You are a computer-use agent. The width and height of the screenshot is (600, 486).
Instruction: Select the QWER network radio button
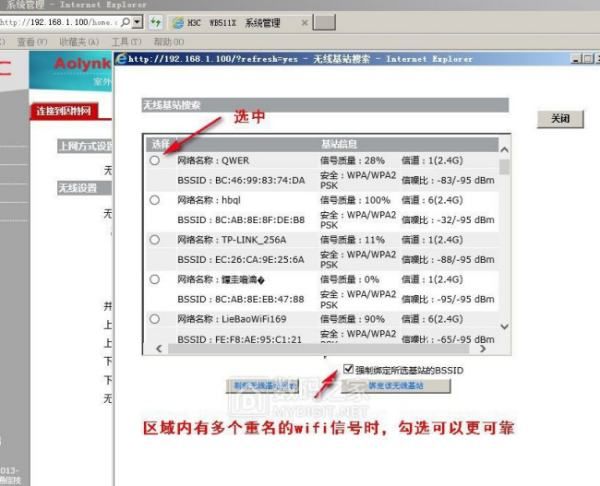coord(154,160)
